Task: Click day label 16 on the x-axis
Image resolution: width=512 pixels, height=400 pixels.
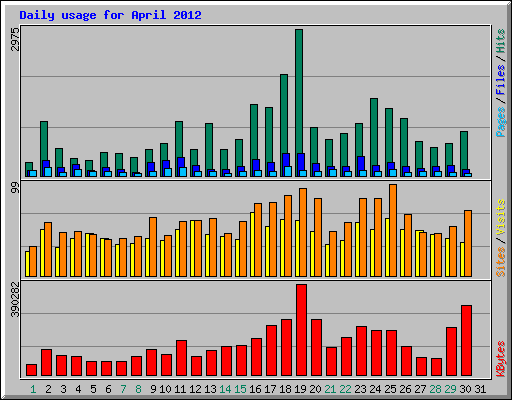Action: (x=255, y=389)
